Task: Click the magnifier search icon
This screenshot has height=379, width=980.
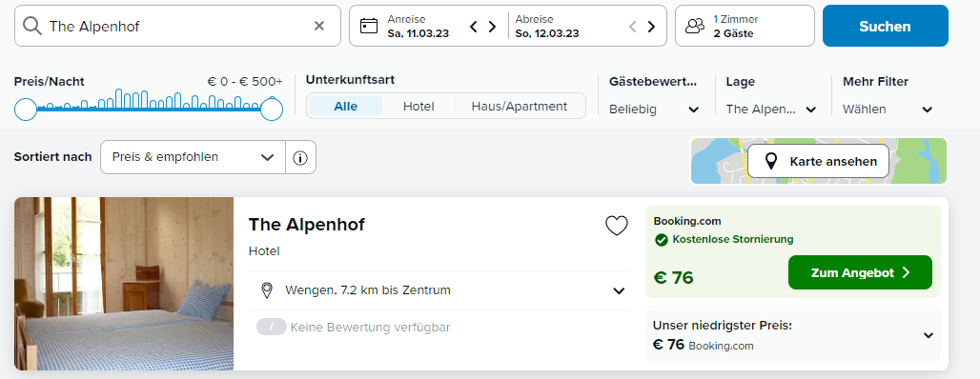Action: 32,26
